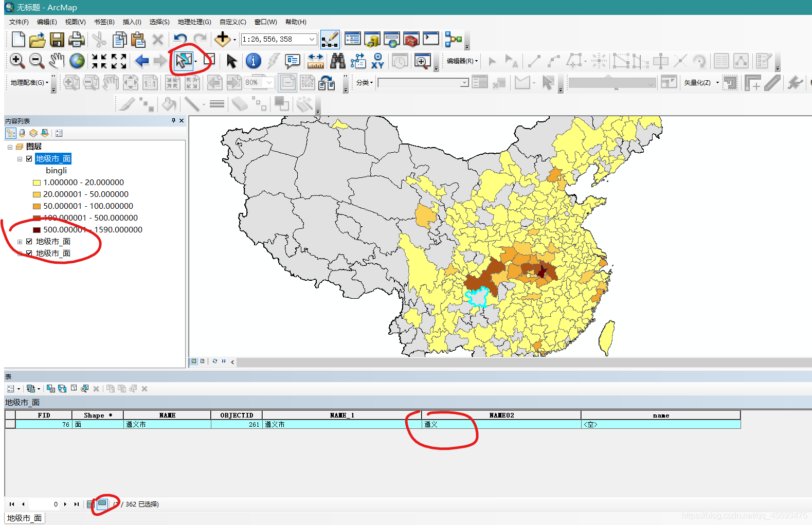Switch table of contents to List By Drawing Order
The height and width of the screenshot is (525, 812).
tap(11, 133)
